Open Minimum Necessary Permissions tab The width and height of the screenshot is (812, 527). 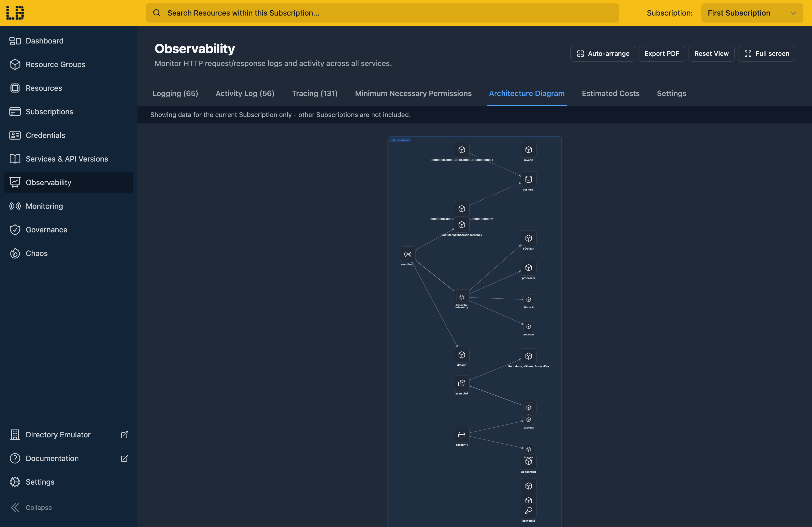pos(413,93)
